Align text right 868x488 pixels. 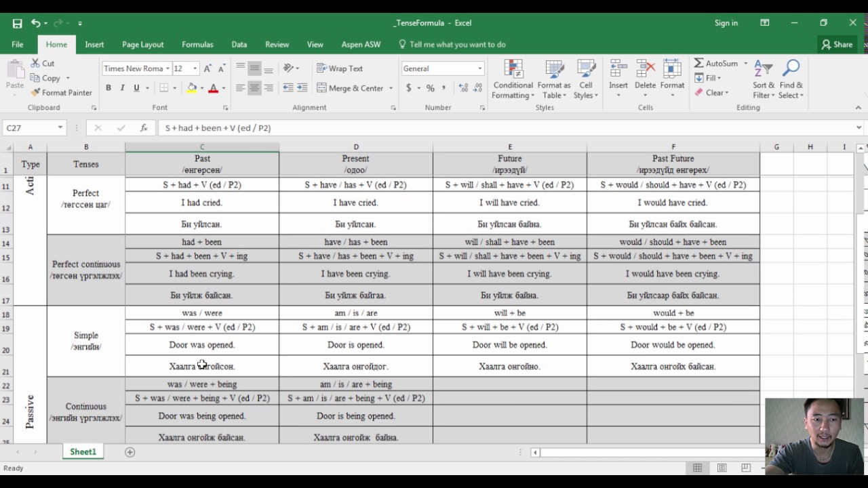(269, 88)
